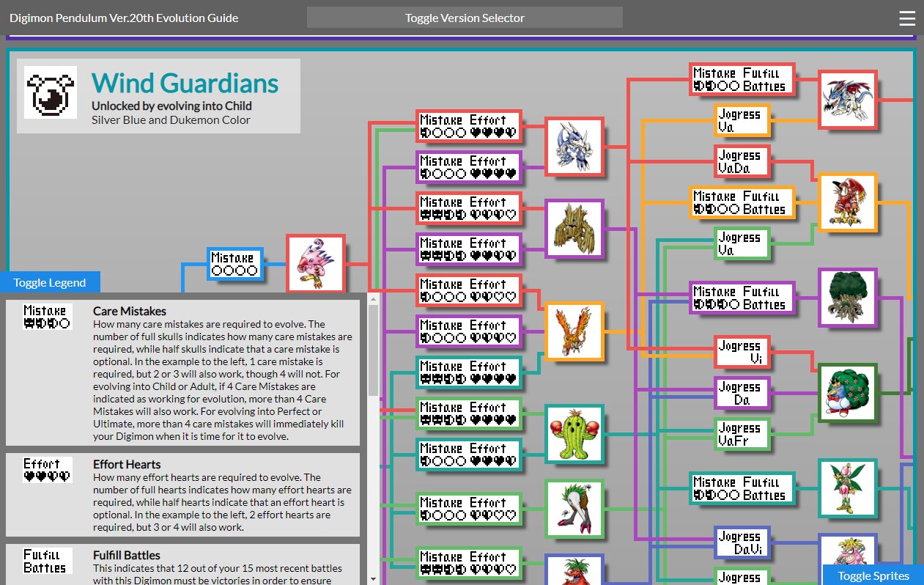Click the "Effort Hearts" legend heading
This screenshot has width=924, height=585.
pos(127,464)
